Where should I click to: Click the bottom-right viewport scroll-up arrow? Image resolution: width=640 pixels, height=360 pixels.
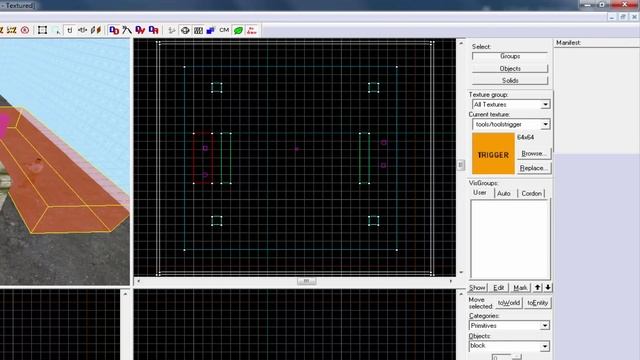coord(461,293)
